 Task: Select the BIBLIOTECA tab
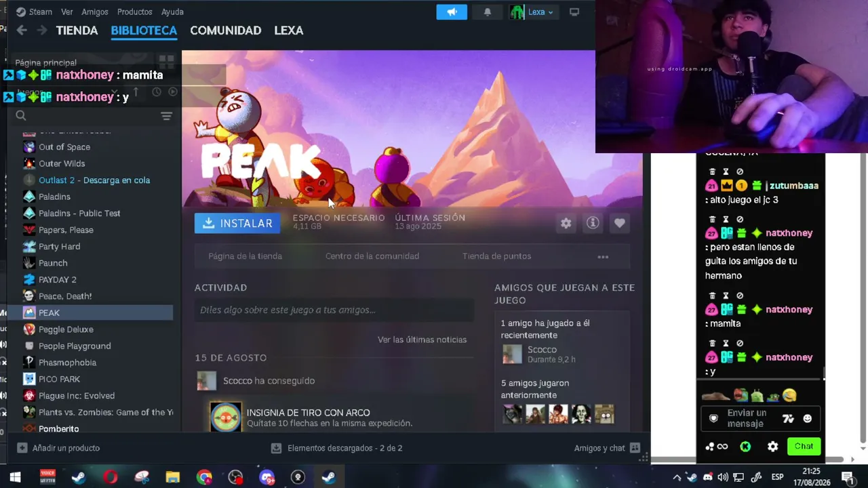[x=144, y=30]
